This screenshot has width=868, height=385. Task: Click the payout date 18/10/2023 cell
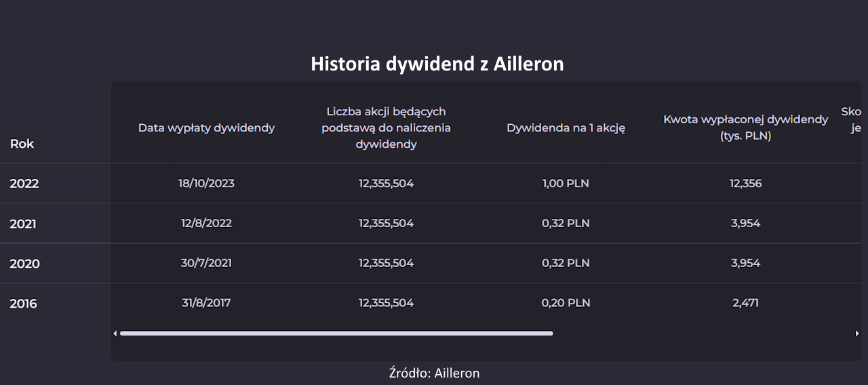(206, 184)
